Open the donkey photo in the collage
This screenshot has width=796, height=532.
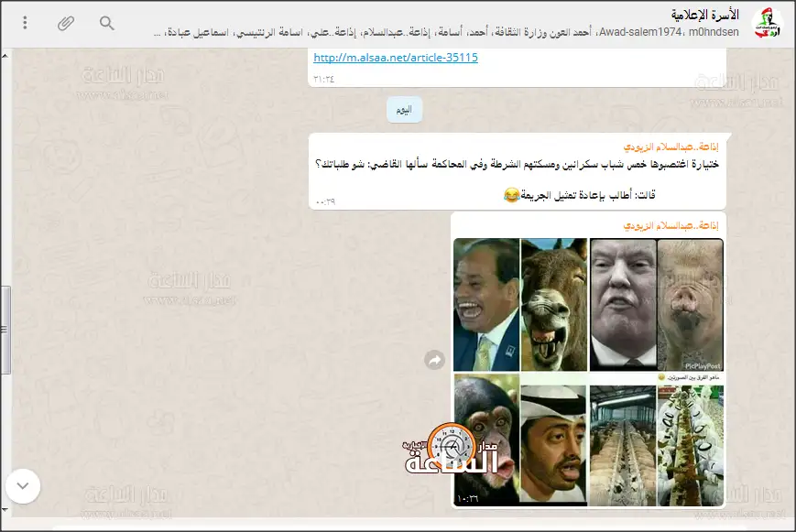553,304
